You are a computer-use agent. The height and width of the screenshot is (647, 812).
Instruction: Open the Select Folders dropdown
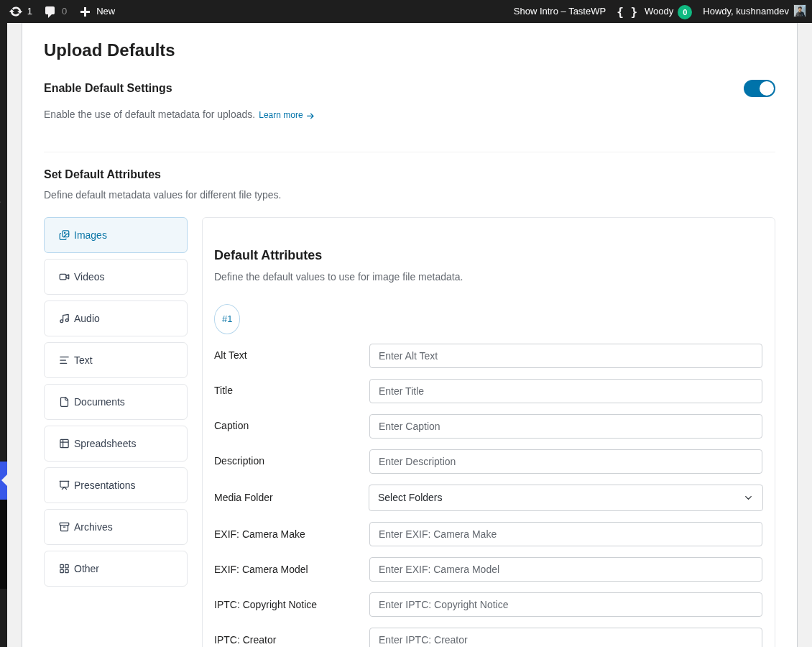point(566,497)
